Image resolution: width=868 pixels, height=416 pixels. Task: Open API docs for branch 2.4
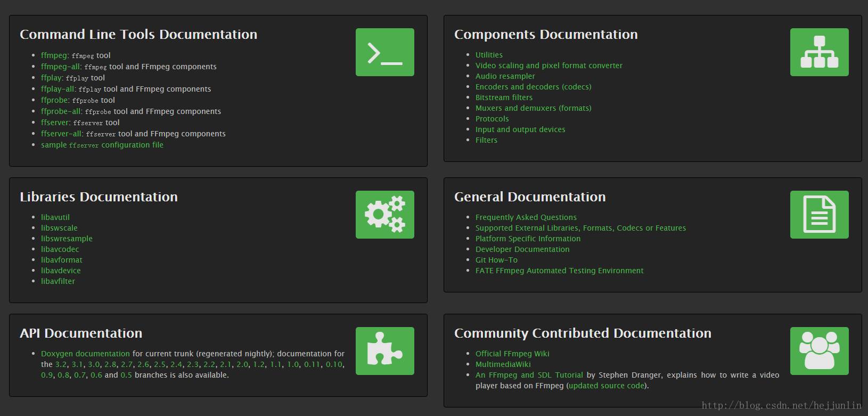(x=176, y=364)
